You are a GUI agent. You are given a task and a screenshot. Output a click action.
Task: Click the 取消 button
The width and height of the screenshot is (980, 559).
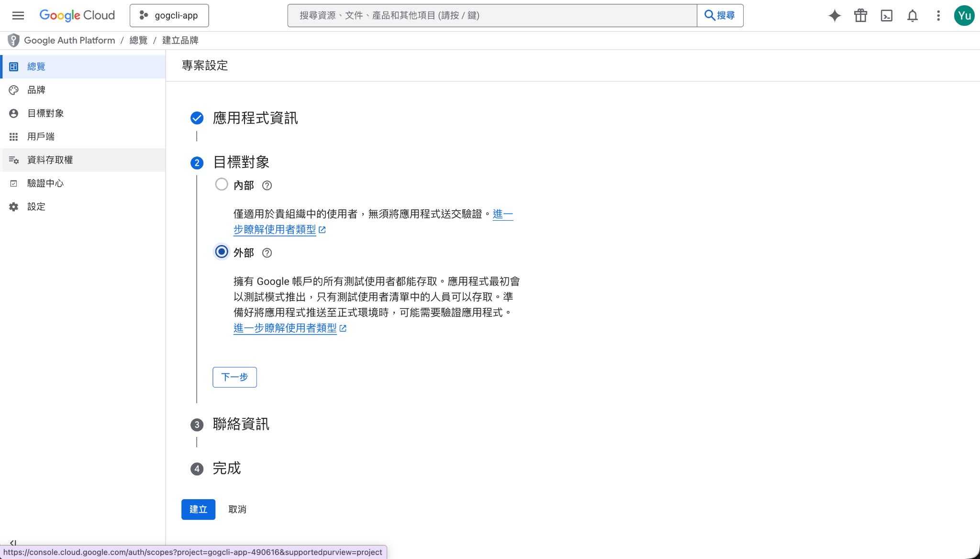pos(237,509)
